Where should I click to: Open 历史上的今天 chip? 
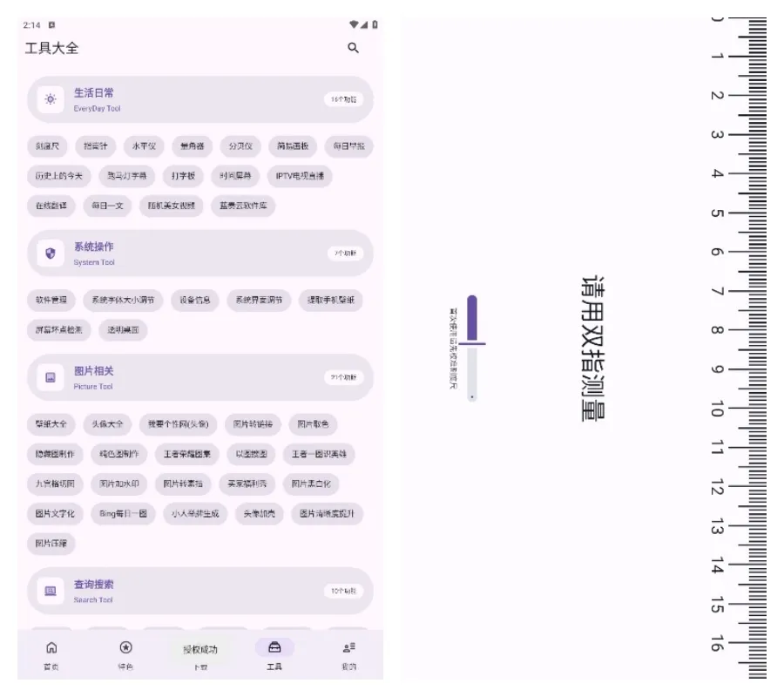point(59,176)
